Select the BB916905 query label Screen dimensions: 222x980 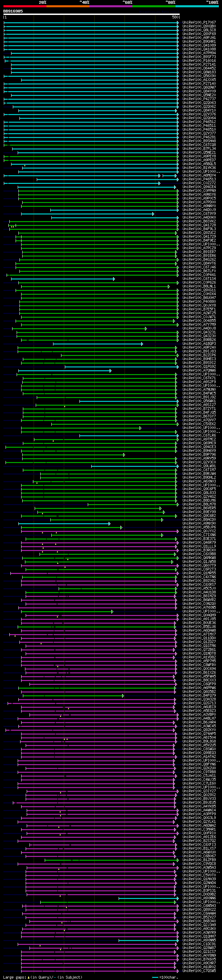tap(13, 11)
